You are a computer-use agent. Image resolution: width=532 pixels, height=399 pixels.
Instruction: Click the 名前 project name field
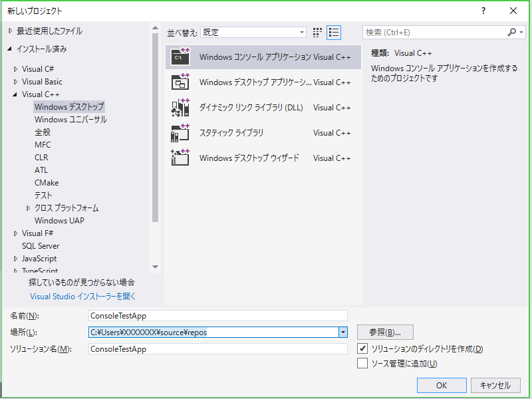[x=218, y=316]
